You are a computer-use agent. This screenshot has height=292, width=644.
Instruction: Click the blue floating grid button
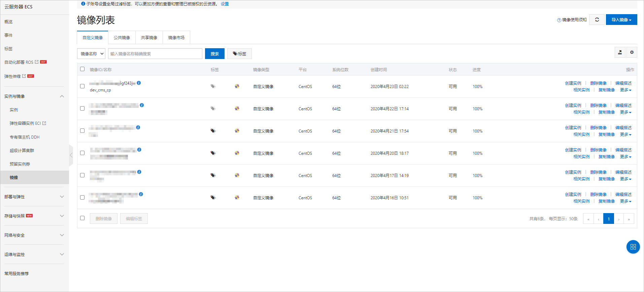click(x=633, y=247)
